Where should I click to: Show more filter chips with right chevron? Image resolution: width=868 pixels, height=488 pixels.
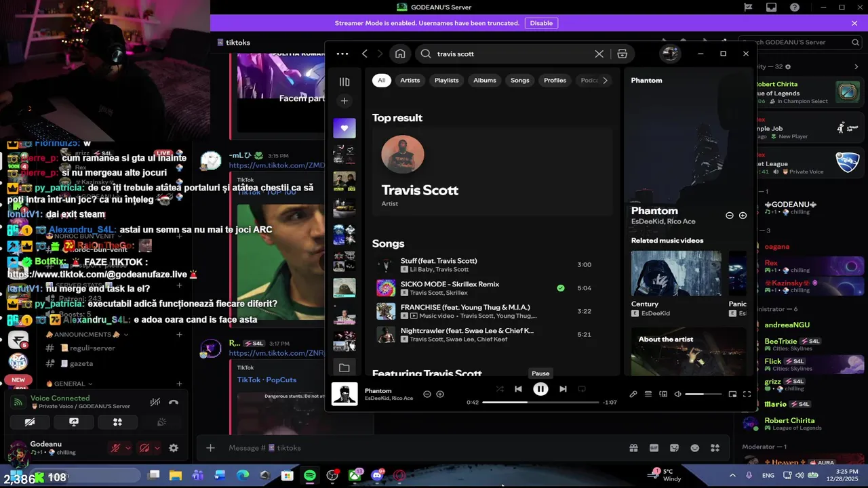coord(605,80)
